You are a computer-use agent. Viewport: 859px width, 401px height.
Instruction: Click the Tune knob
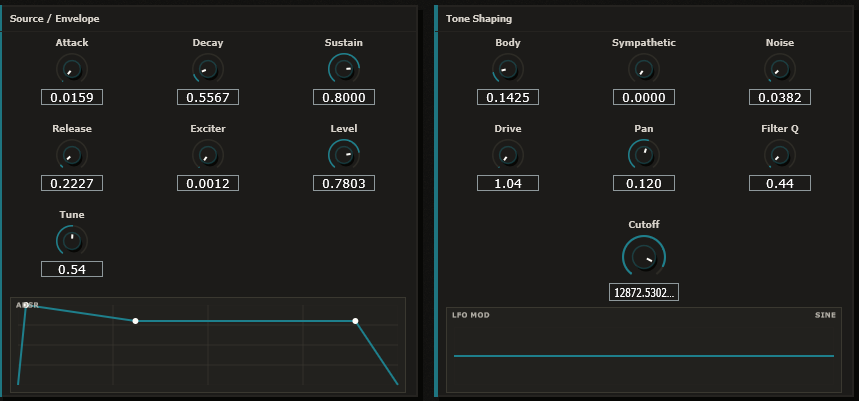point(71,241)
